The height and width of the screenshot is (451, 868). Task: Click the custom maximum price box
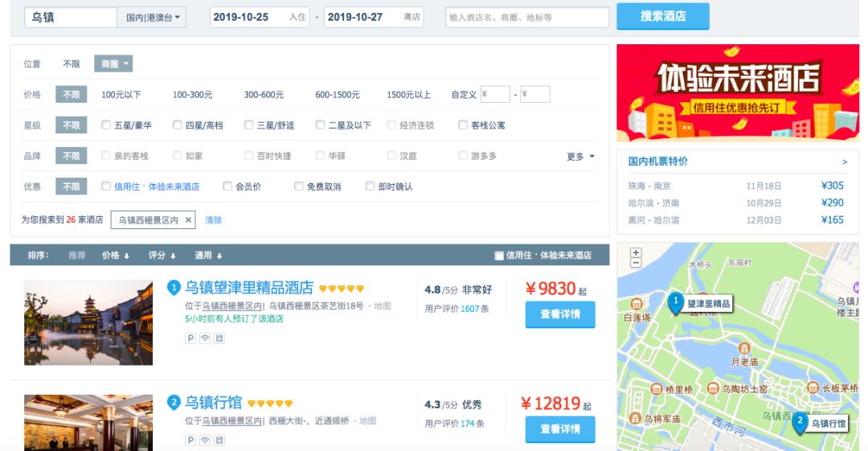pyautogui.click(x=535, y=94)
